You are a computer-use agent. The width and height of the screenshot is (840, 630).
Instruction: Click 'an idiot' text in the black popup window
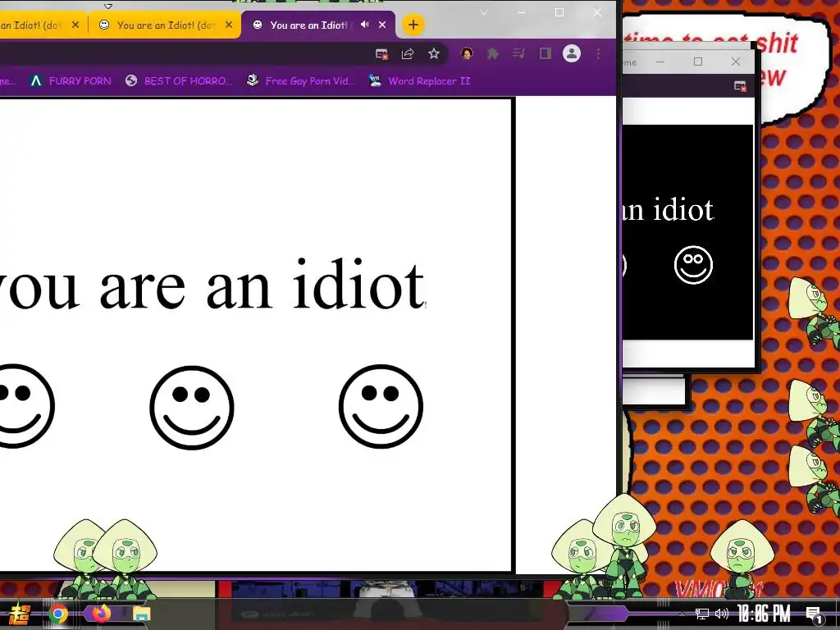[x=669, y=209]
